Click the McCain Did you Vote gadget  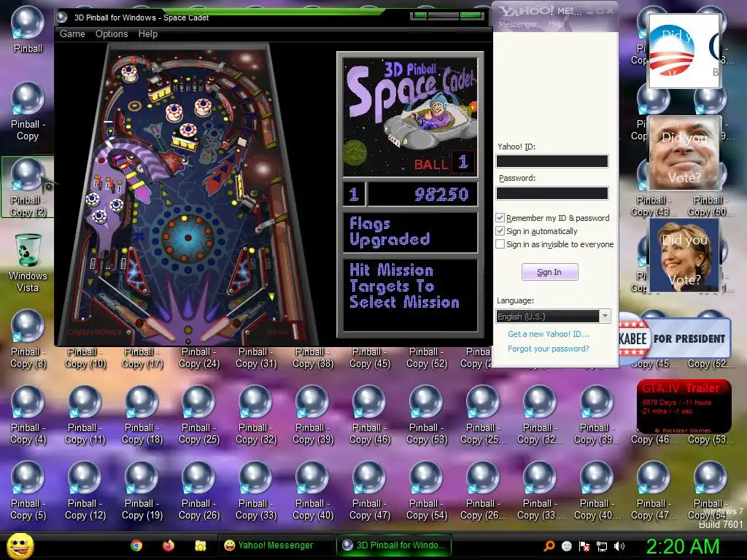684,153
